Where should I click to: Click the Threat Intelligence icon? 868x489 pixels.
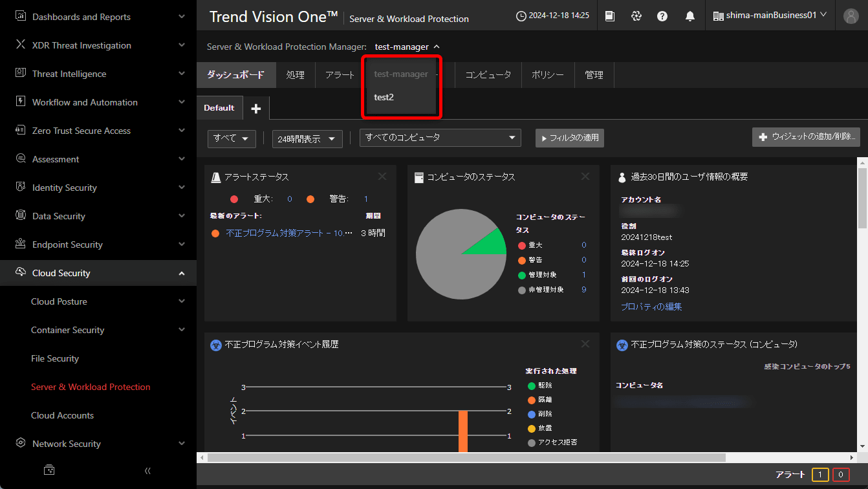point(20,74)
